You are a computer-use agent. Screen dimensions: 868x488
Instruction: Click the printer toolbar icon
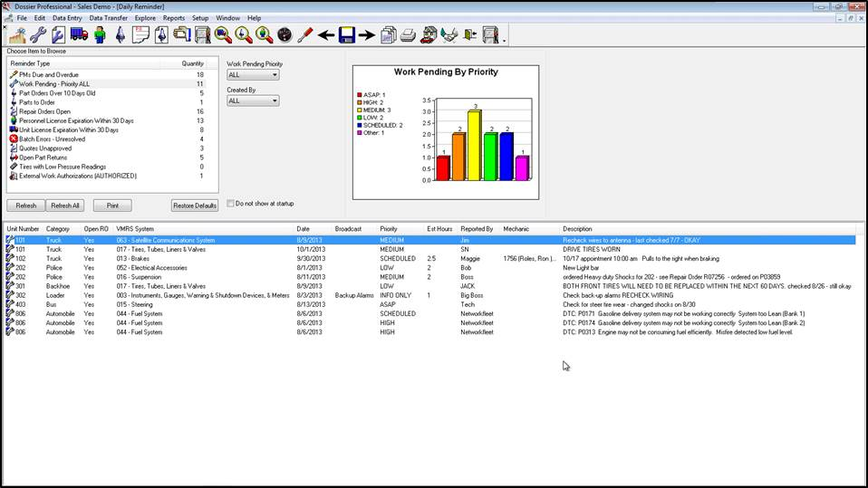pos(408,35)
